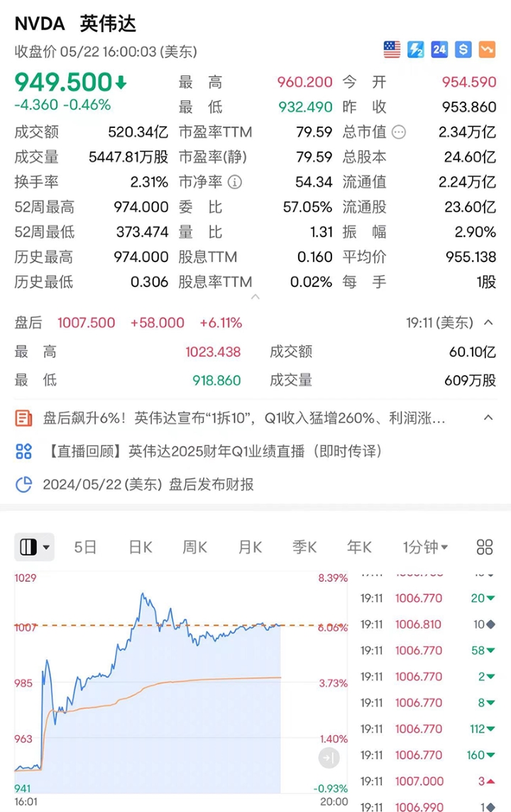Tap the blue dollar sign icon
Image resolution: width=511 pixels, height=812 pixels.
pos(463,50)
